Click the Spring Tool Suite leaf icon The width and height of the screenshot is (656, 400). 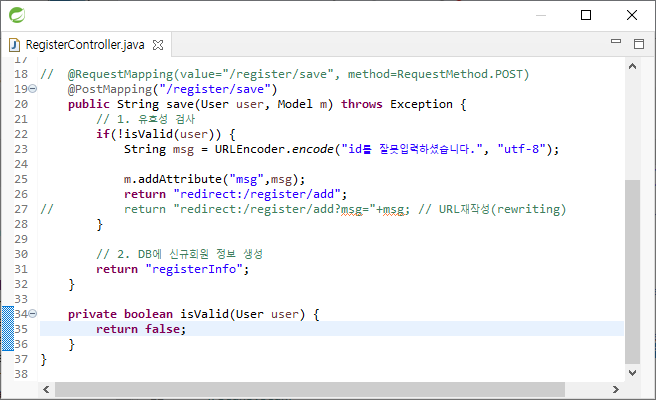(x=17, y=15)
